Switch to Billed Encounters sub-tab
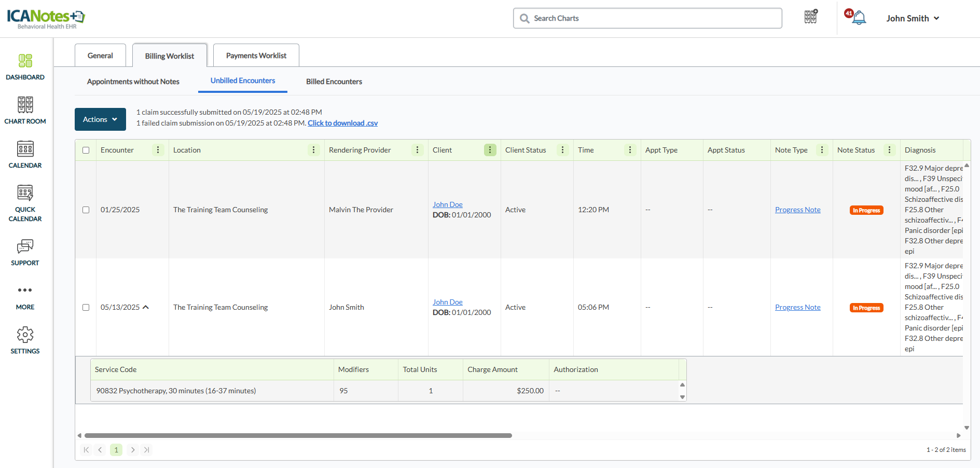 coord(334,81)
